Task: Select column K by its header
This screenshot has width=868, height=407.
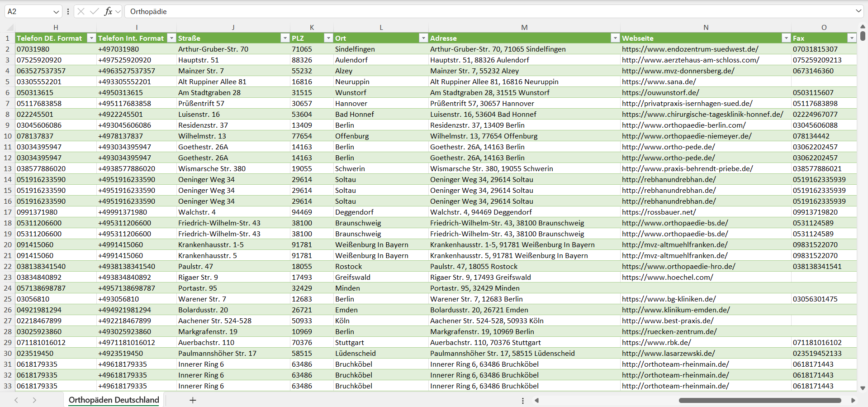Action: pyautogui.click(x=312, y=28)
